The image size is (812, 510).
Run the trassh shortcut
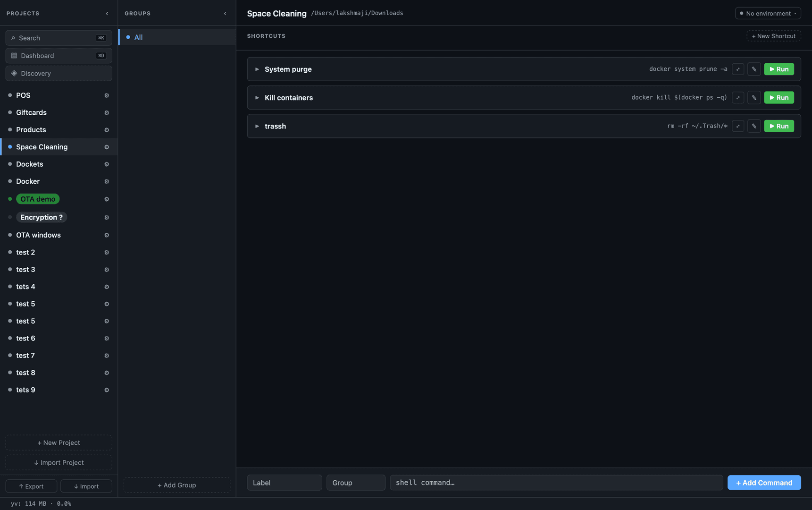click(x=779, y=126)
